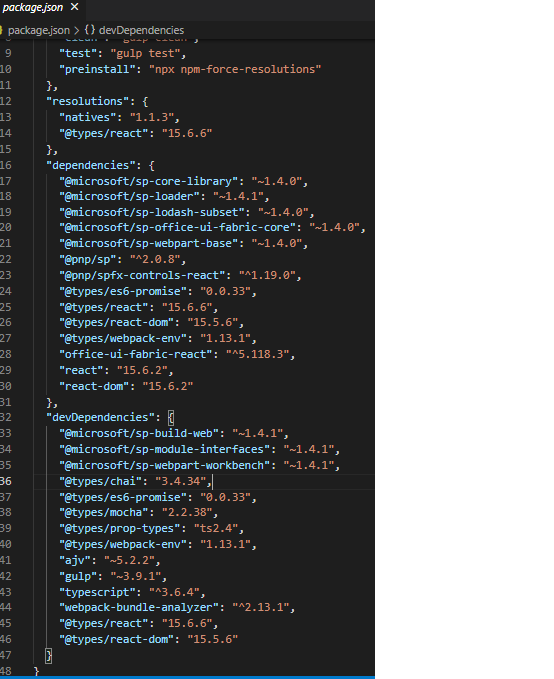
Task: Open devDependencies breadcrumb dropdown
Action: [141, 30]
